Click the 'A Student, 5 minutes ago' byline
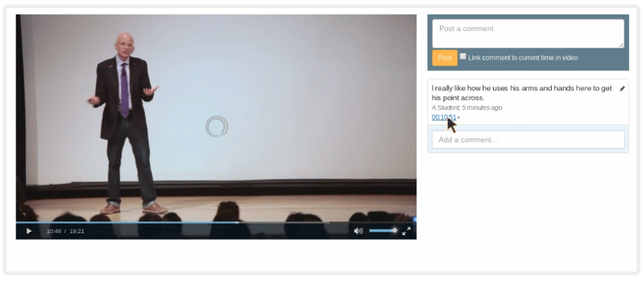 tap(466, 107)
